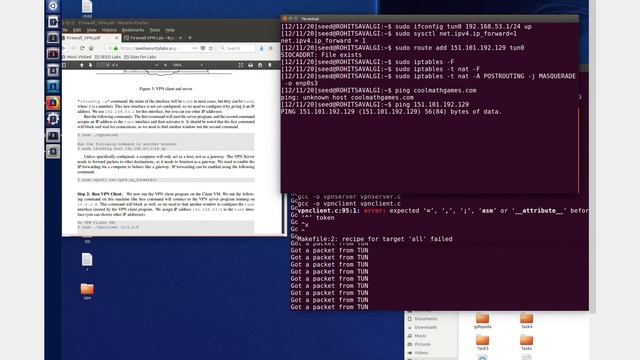Click 'gcc -o vpnclient vpnclient.c' line

349,203
